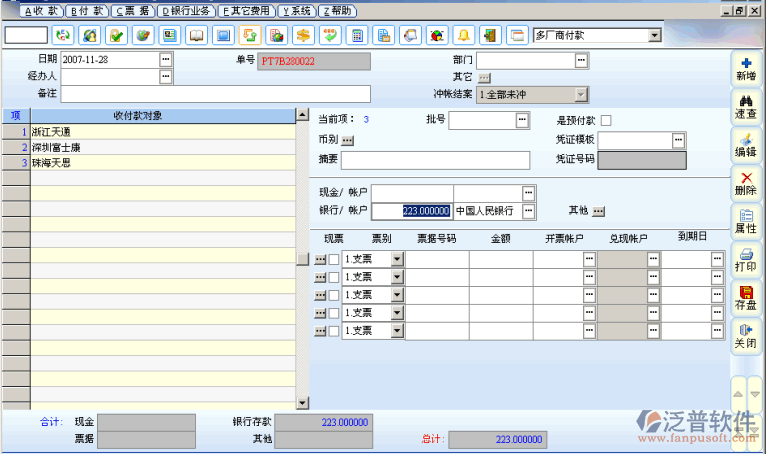Open the 冲帐结案 dropdown list
Screen dimensions: 766x454
pos(580,94)
